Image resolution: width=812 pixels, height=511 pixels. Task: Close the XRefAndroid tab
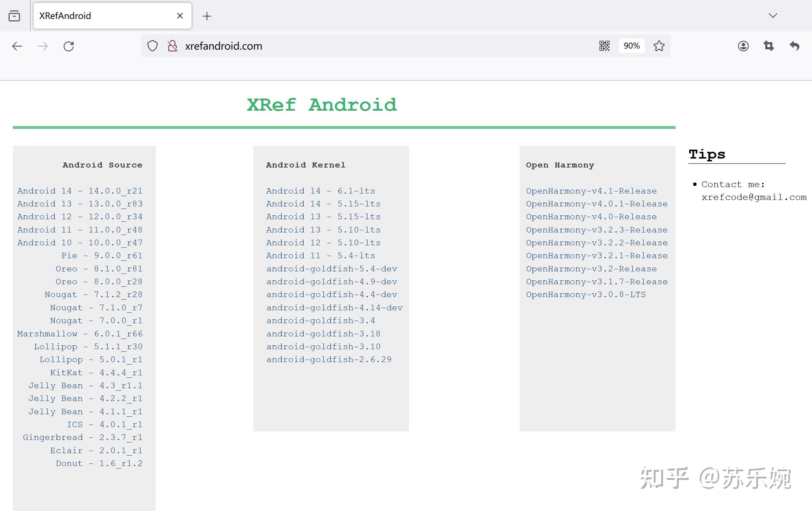pyautogui.click(x=180, y=15)
